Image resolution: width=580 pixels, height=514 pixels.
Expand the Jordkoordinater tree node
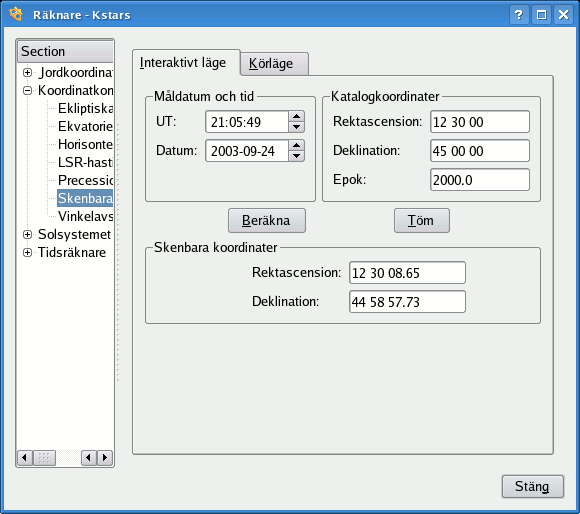27,72
